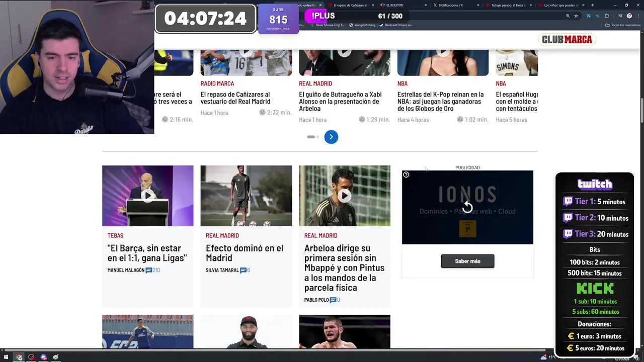The image size is (644, 362).
Task: Open author Pablo Polo
Action: click(316, 300)
